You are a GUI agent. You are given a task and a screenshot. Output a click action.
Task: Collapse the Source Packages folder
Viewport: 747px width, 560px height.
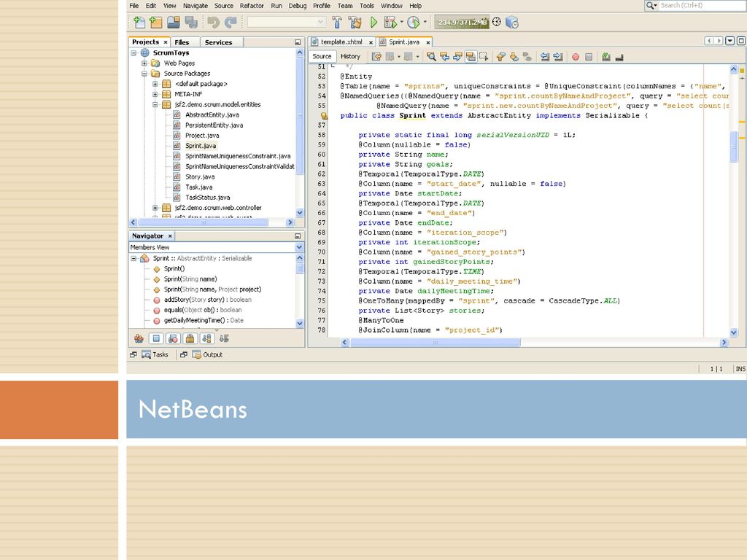coord(144,74)
